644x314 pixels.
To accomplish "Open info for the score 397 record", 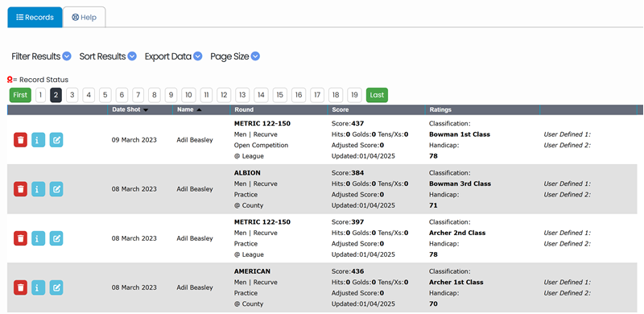I will [x=38, y=238].
